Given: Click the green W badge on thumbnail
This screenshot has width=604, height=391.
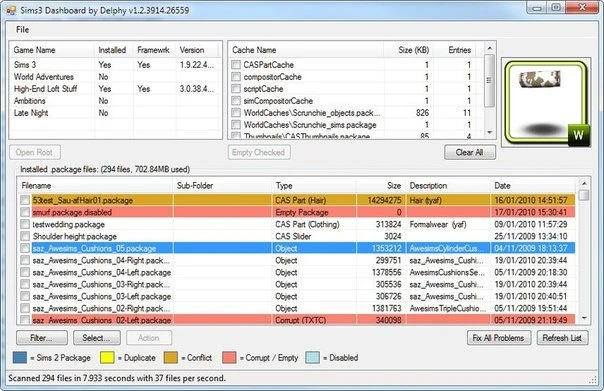Looking at the screenshot, I should pos(578,135).
